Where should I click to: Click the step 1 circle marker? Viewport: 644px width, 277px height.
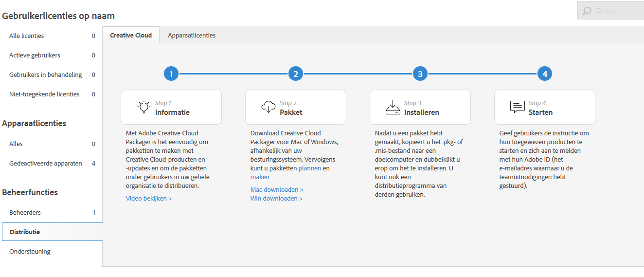coord(171,74)
